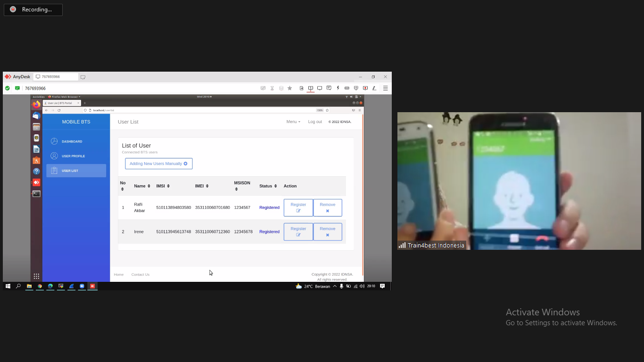Open User Profile in the sidebar
644x362 pixels.
pyautogui.click(x=73, y=156)
